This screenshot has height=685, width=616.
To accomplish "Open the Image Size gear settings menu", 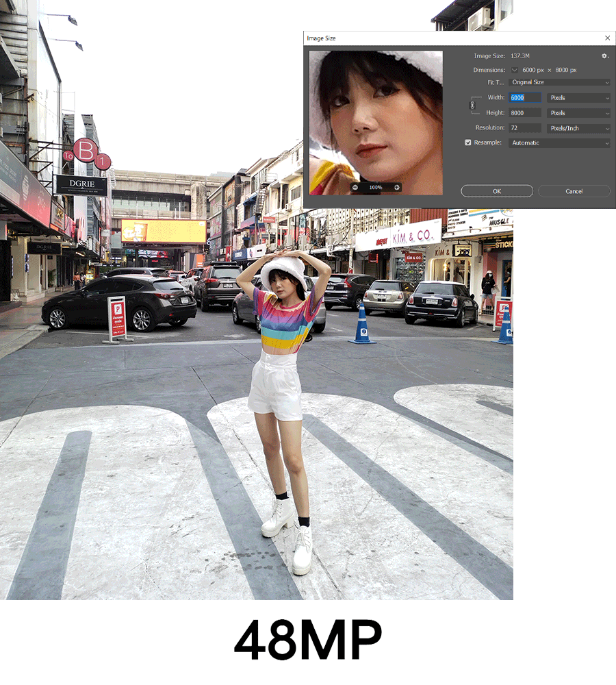I will pos(604,56).
